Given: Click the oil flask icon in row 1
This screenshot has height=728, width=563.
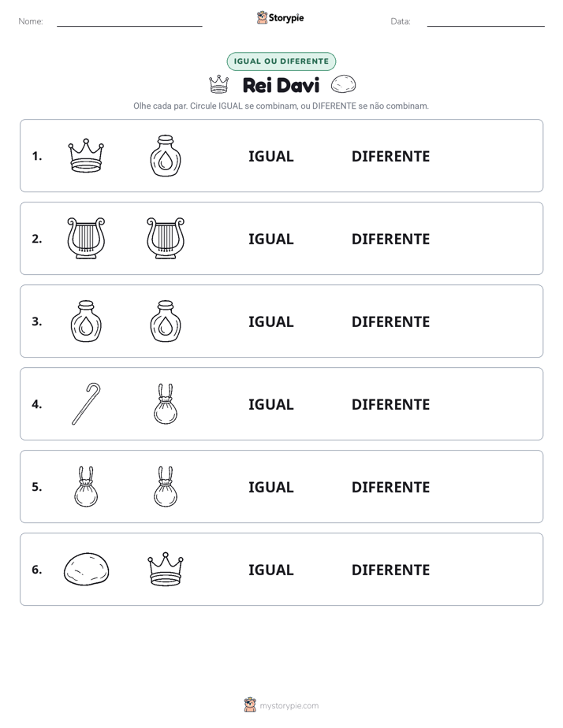Looking at the screenshot, I should [x=166, y=155].
